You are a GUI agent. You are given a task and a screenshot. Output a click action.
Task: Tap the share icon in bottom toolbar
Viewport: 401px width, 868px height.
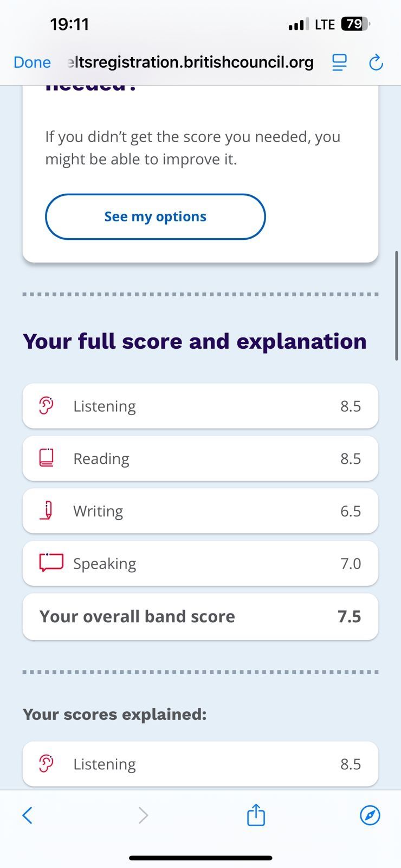tap(256, 815)
